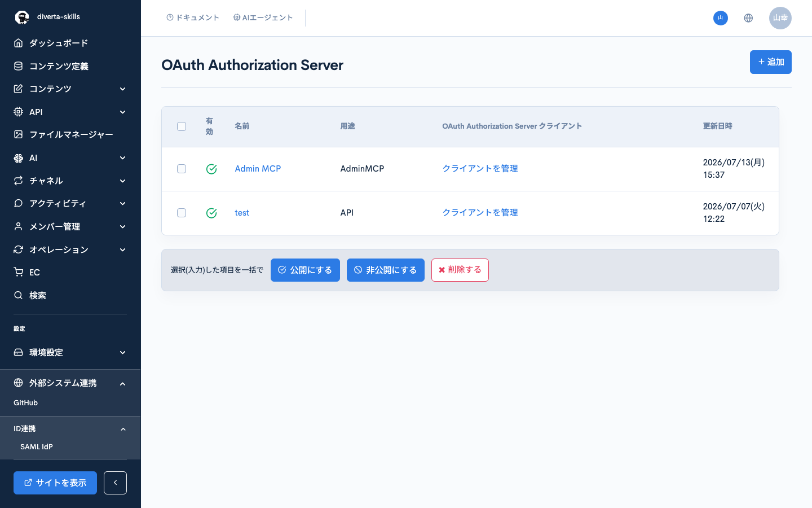Click the メンバー管理 person icon
This screenshot has width=812, height=508.
pos(19,226)
